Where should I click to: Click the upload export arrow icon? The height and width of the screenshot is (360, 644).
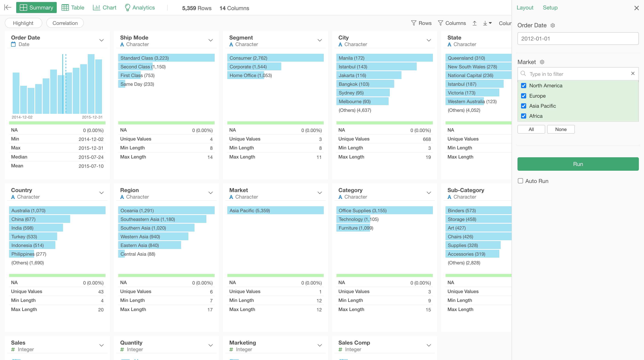(x=474, y=23)
